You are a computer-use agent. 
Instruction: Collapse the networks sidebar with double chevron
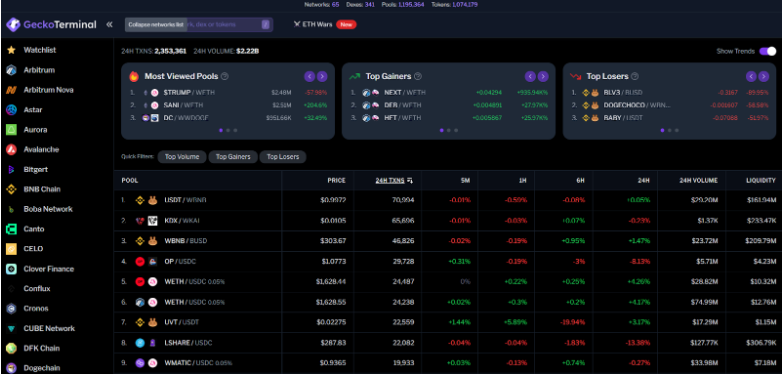[x=109, y=24]
